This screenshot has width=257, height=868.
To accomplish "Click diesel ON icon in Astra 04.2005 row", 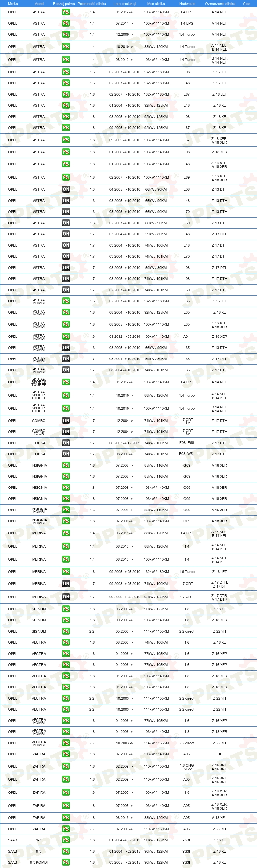I will [x=66, y=189].
